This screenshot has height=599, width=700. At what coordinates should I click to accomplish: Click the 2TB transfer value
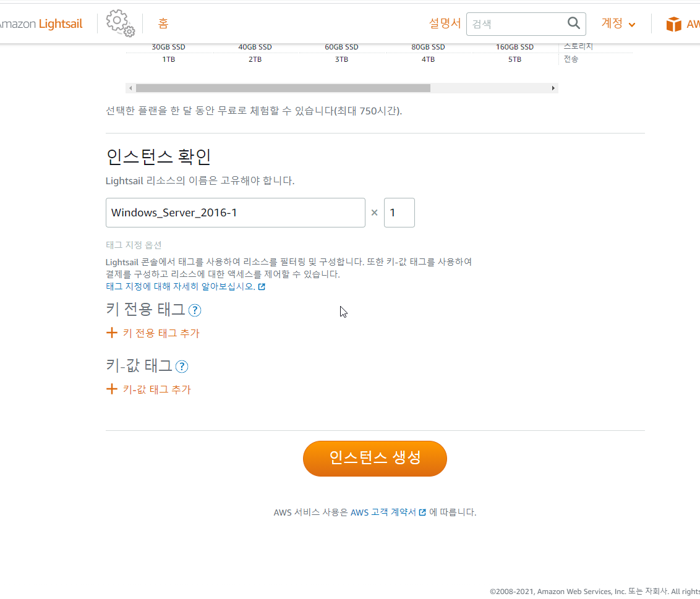point(255,59)
